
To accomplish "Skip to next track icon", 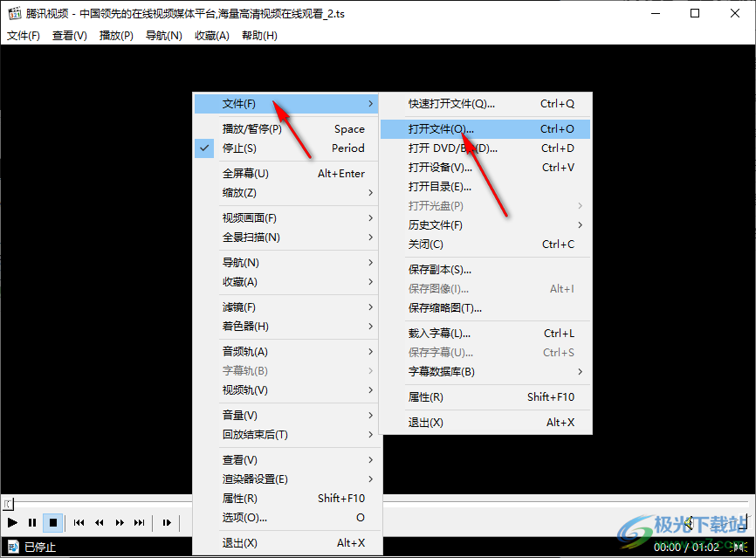I will [140, 523].
